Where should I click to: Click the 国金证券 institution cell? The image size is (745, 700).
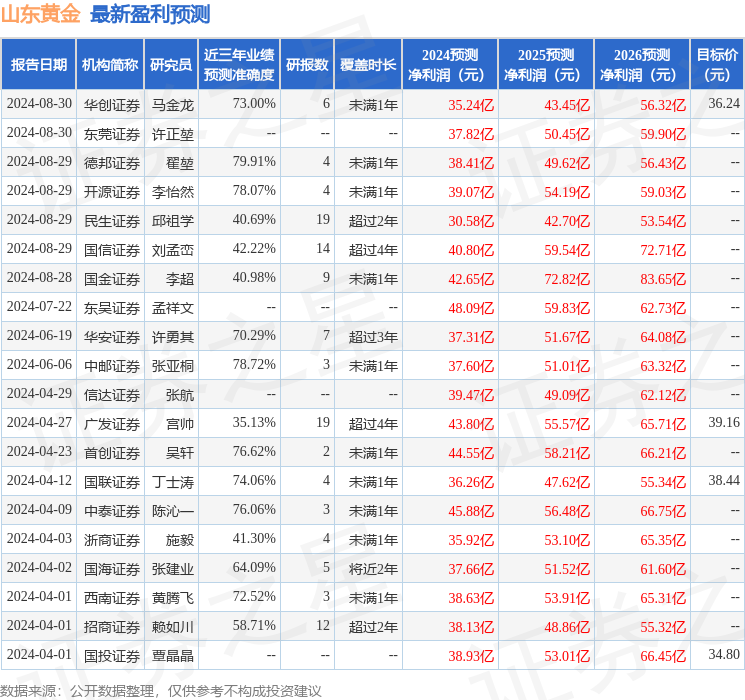point(112,279)
